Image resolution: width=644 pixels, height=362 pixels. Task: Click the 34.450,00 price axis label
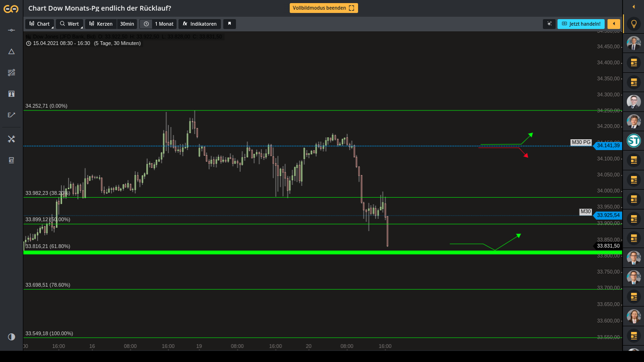tap(608, 47)
